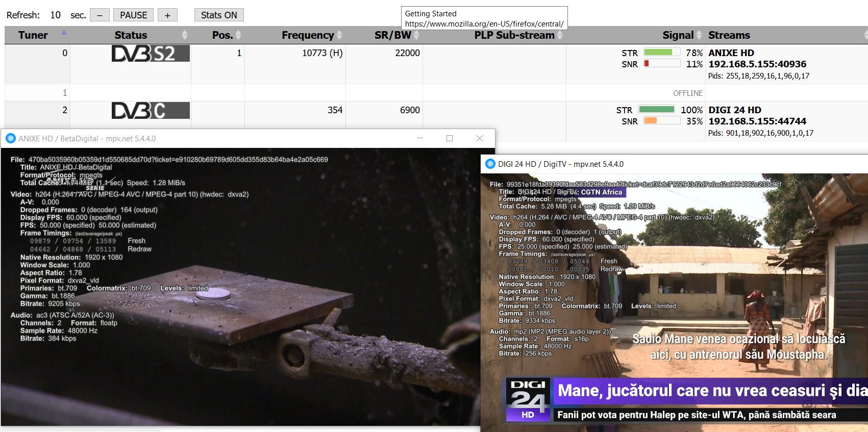The image size is (868, 432).
Task: Click the refresh value 10
Action: [x=55, y=15]
